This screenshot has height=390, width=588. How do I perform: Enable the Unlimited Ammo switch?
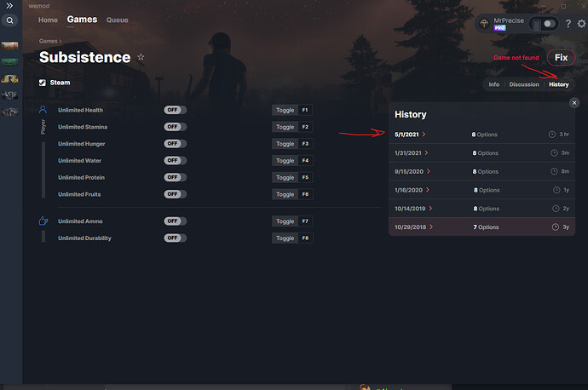point(175,221)
